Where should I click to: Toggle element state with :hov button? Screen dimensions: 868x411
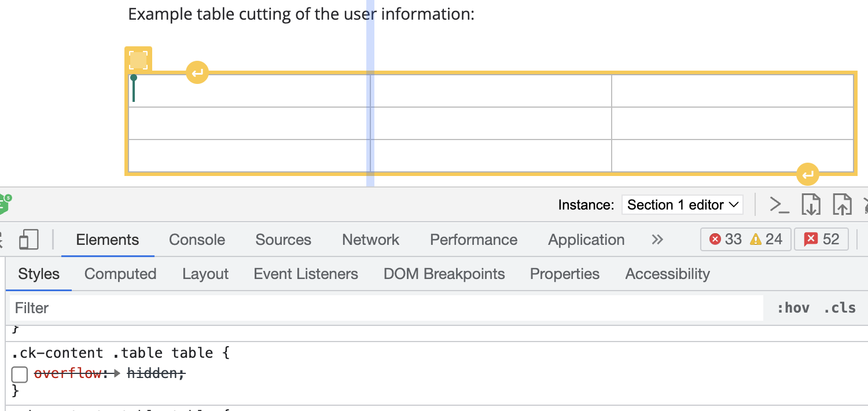click(x=793, y=307)
